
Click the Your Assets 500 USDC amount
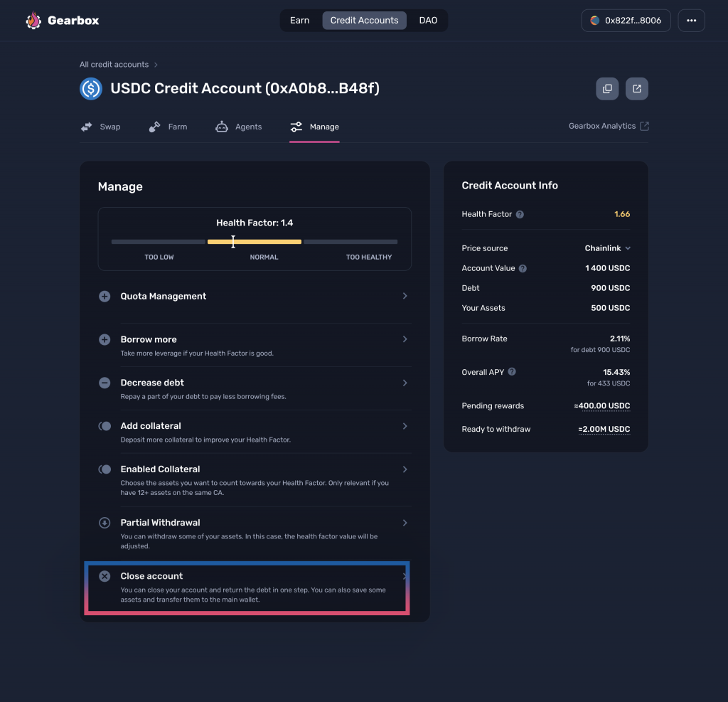tap(611, 308)
